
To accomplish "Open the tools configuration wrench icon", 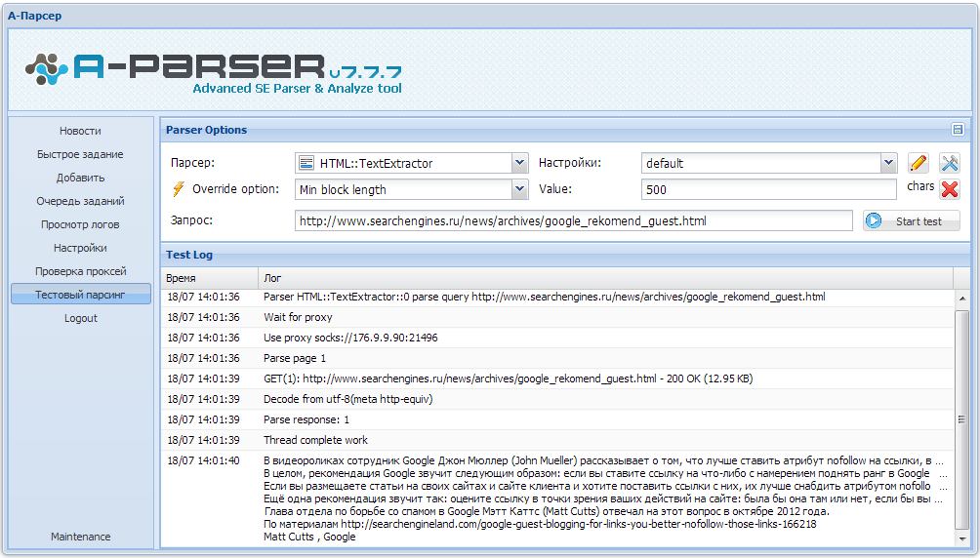I will pos(950,163).
